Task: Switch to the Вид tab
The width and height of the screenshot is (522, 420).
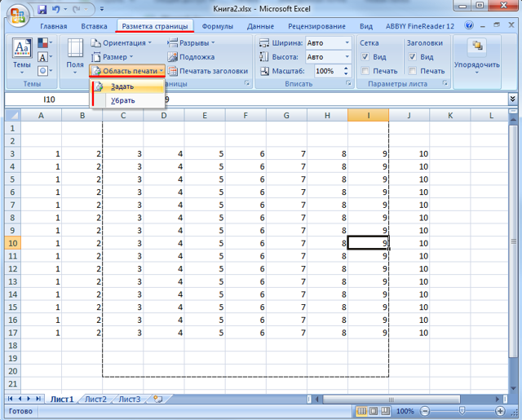Action: pyautogui.click(x=366, y=26)
